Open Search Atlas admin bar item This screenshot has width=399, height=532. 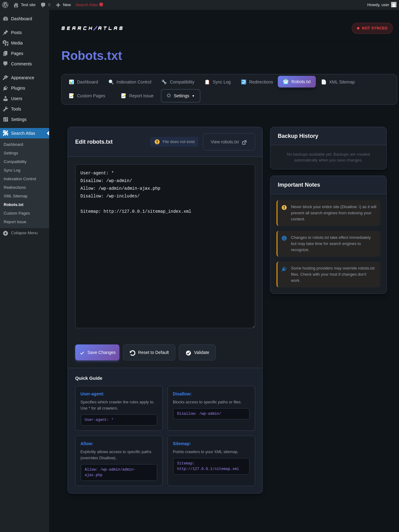pos(89,5)
